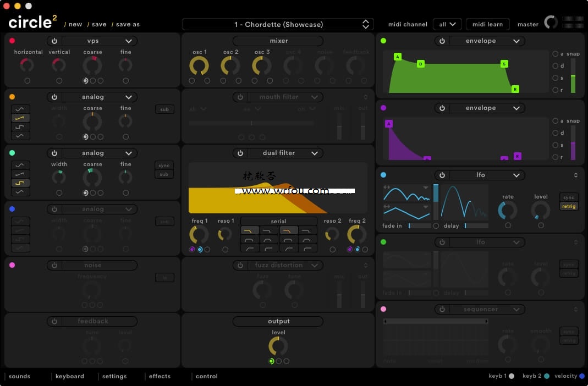
Task: Click the blue lfo fade in slider
Action: click(420, 225)
